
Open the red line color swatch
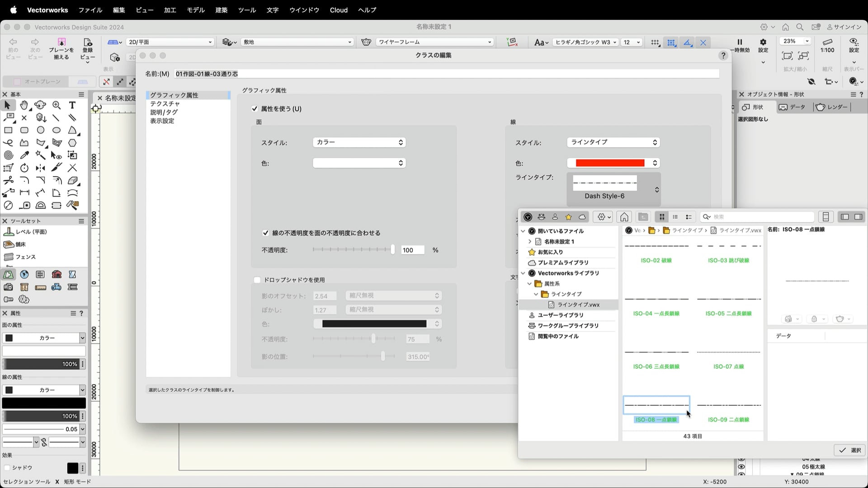(613, 163)
